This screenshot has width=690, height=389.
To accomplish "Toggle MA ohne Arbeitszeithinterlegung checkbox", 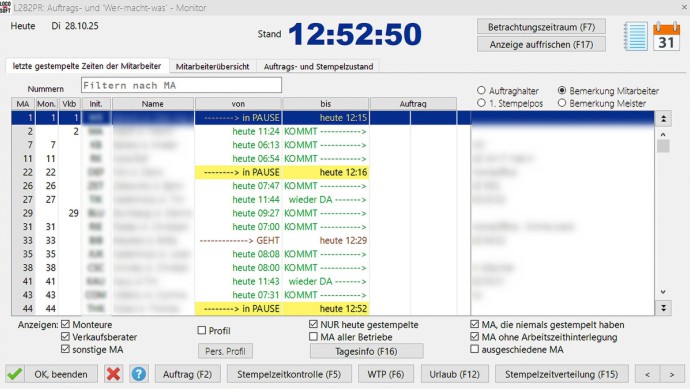I will (x=474, y=337).
